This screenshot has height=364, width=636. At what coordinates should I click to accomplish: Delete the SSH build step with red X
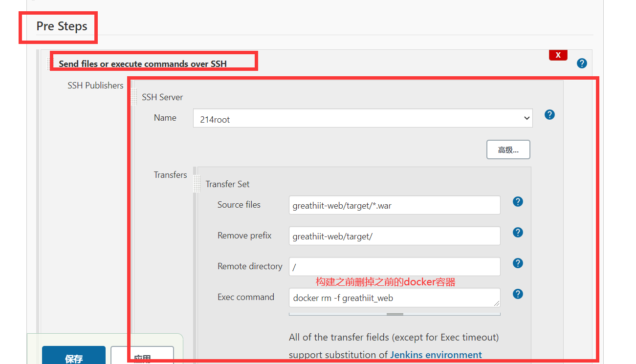coord(558,55)
